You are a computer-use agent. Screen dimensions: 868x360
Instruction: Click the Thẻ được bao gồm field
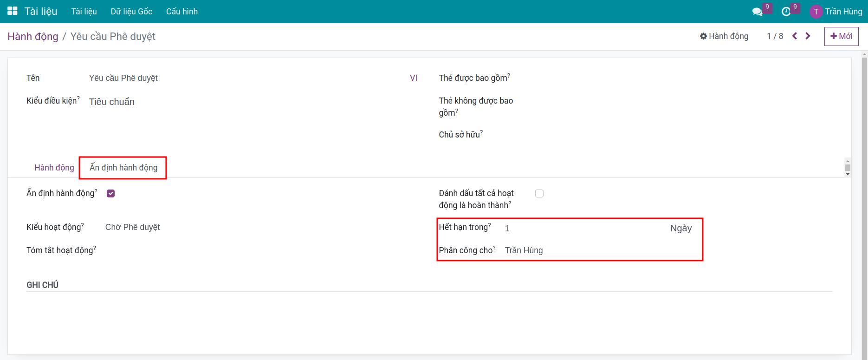pos(676,78)
